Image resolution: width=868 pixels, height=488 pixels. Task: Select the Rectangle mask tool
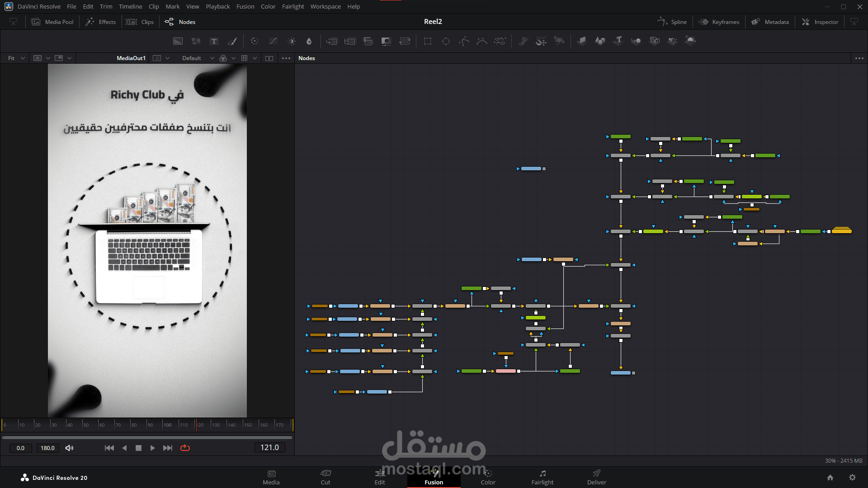427,41
